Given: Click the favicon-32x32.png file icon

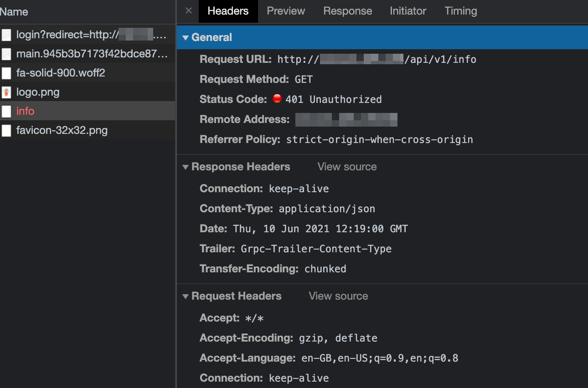Looking at the screenshot, I should point(6,131).
